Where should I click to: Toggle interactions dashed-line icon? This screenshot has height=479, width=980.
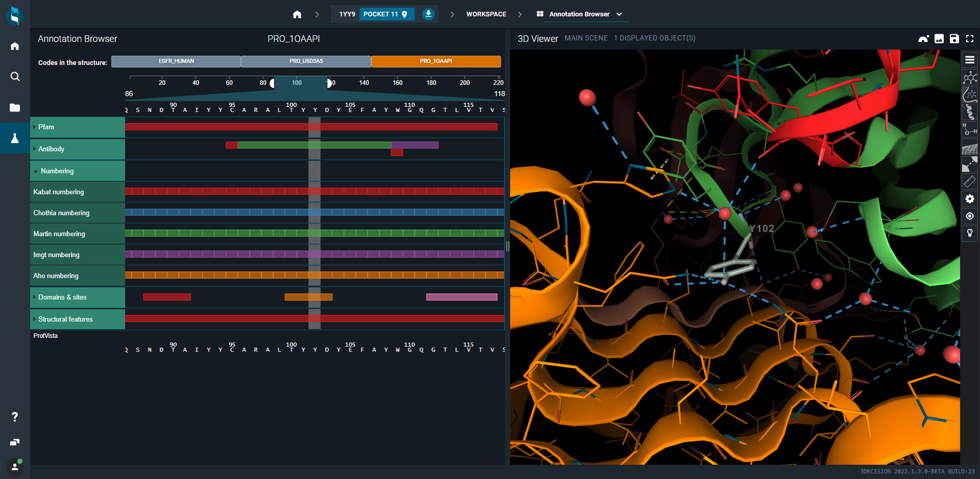click(x=969, y=165)
